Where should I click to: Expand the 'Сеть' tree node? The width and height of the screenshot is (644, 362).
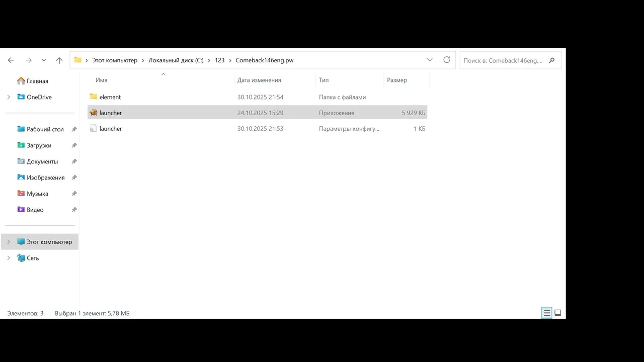click(9, 258)
